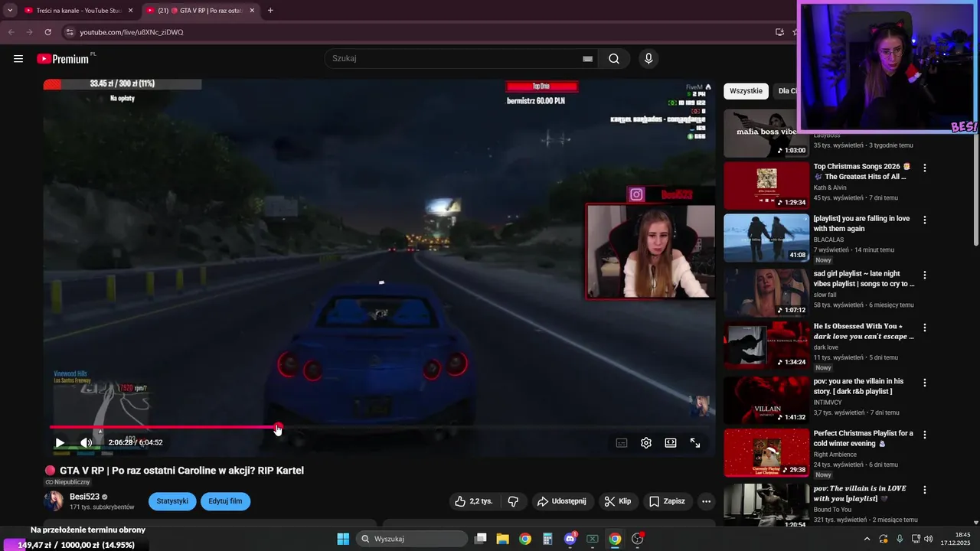The width and height of the screenshot is (980, 551).
Task: Open the on-screen keyboard in search box
Action: 587,59
